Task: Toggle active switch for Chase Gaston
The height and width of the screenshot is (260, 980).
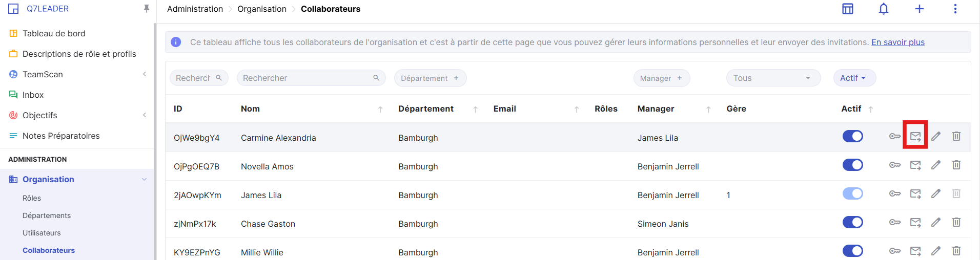Action: (x=852, y=222)
